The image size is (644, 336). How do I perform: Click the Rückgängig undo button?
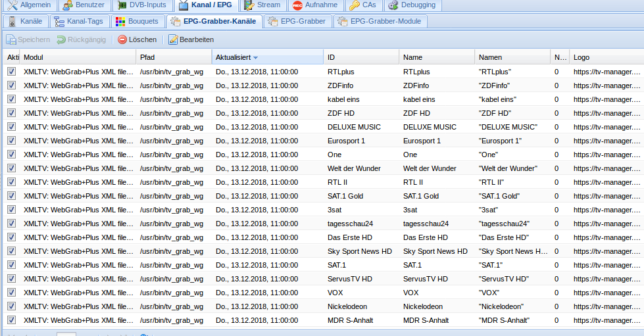click(x=82, y=39)
